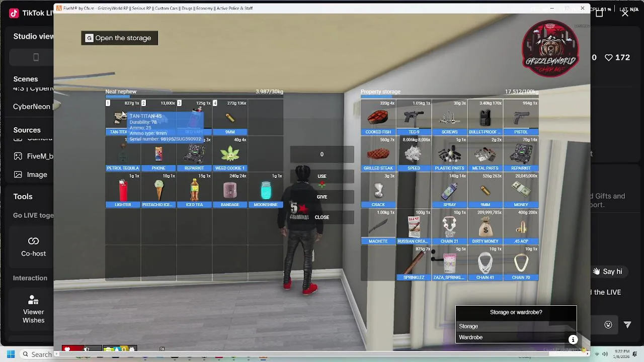Select the FiveM source in Sources list
Screen dimensions: 644x362
pyautogui.click(x=33, y=156)
